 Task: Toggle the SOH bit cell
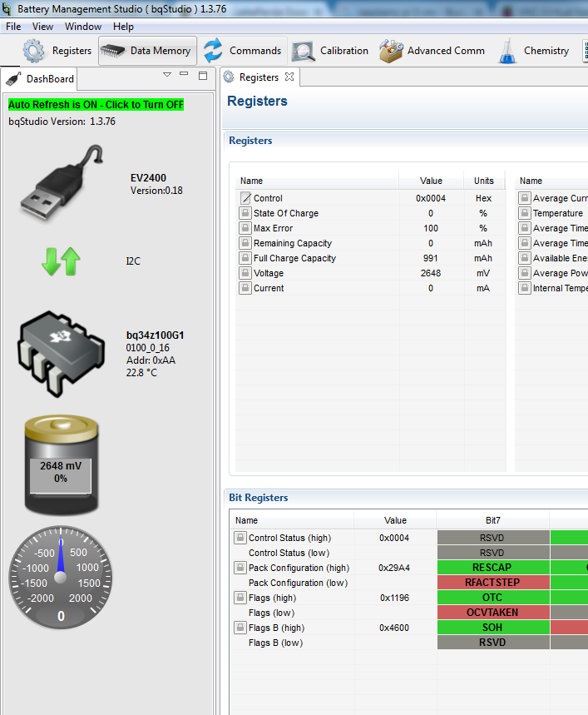click(x=493, y=628)
